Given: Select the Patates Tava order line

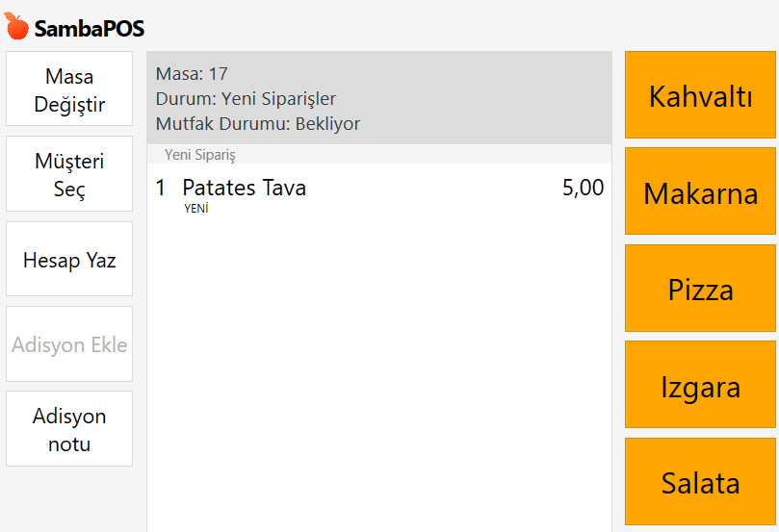Looking at the screenshot, I should coord(244,189).
